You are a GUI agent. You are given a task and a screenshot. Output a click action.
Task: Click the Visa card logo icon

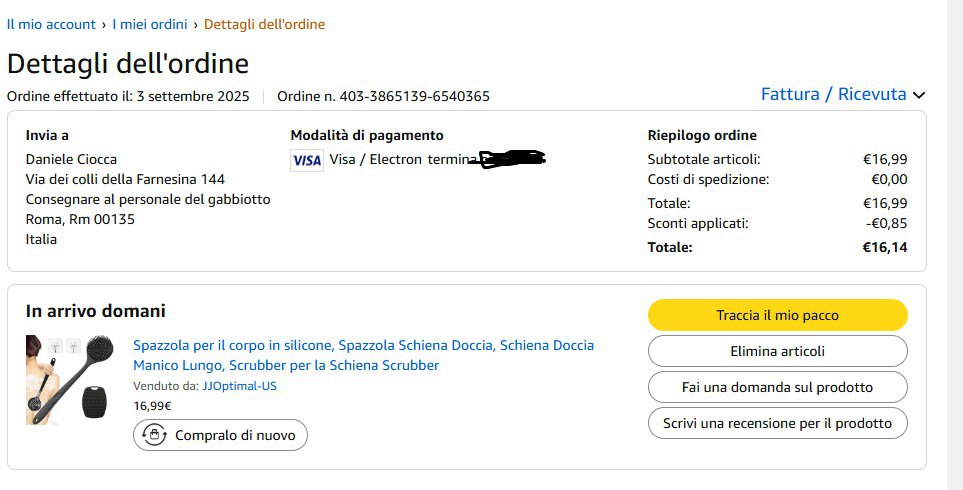(x=306, y=160)
